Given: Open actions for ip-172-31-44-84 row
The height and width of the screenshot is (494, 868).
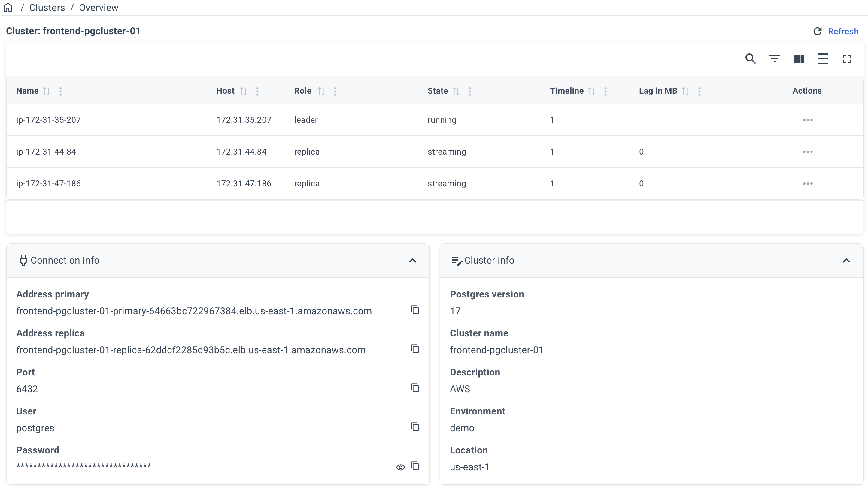Looking at the screenshot, I should tap(808, 152).
